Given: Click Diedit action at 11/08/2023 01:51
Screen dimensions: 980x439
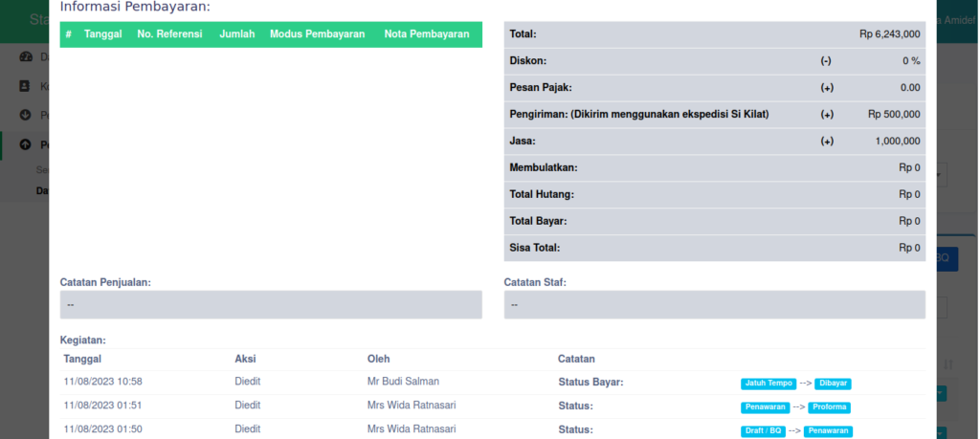Looking at the screenshot, I should [x=248, y=406].
